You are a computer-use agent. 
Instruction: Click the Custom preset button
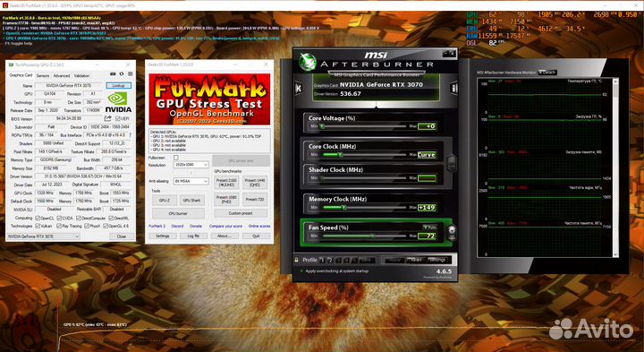pyautogui.click(x=241, y=213)
